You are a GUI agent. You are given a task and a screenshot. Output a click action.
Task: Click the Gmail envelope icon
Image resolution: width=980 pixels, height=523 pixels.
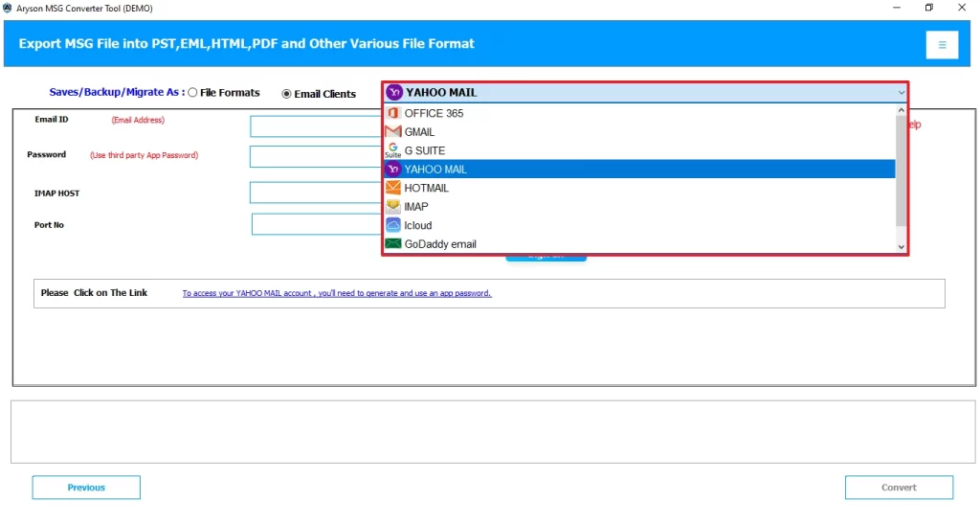click(392, 131)
